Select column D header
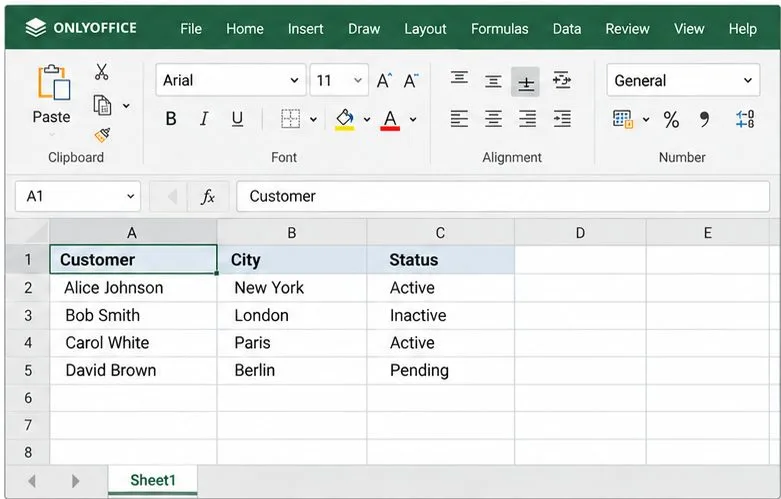 click(x=580, y=233)
